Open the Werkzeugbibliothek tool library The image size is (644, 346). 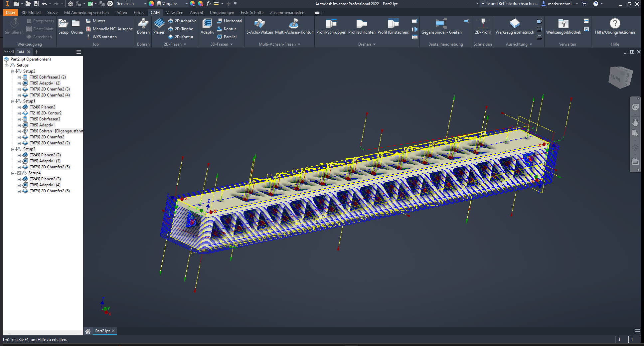click(563, 27)
